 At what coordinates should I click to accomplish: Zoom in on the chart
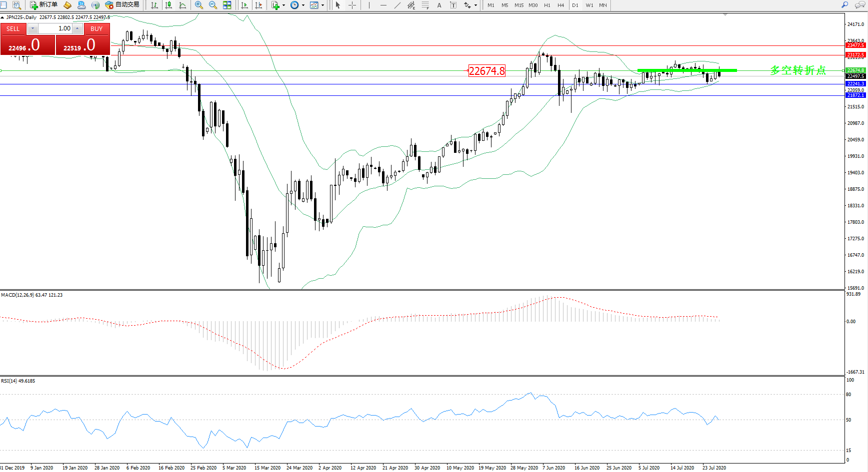coord(199,5)
